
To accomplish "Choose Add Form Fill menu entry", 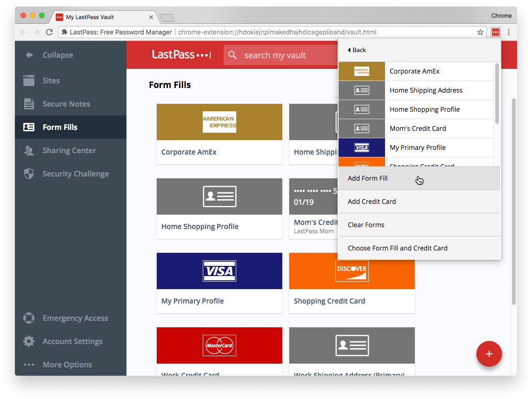I will pyautogui.click(x=368, y=178).
